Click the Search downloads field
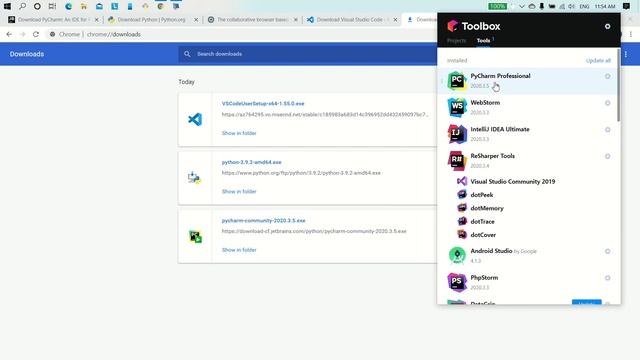This screenshot has height=360, width=640. 308,54
